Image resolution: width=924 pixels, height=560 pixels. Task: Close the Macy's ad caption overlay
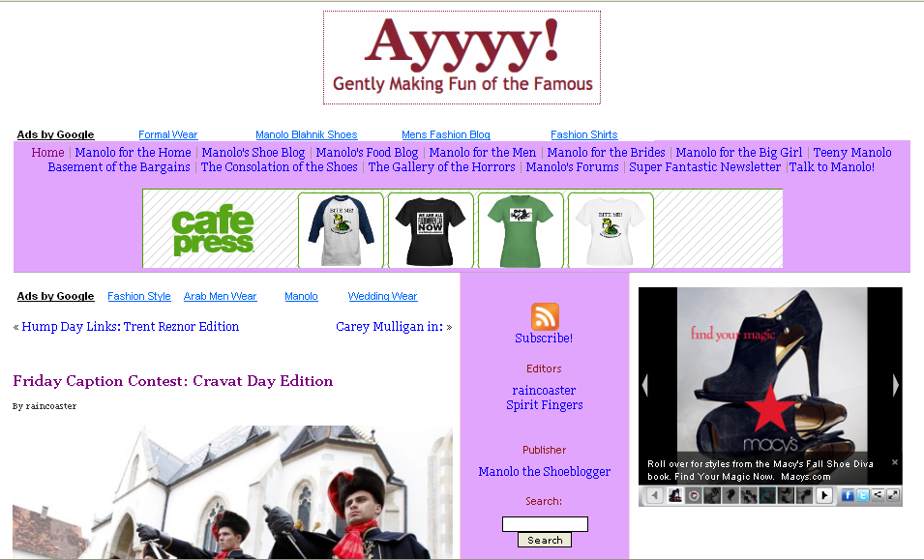[894, 462]
